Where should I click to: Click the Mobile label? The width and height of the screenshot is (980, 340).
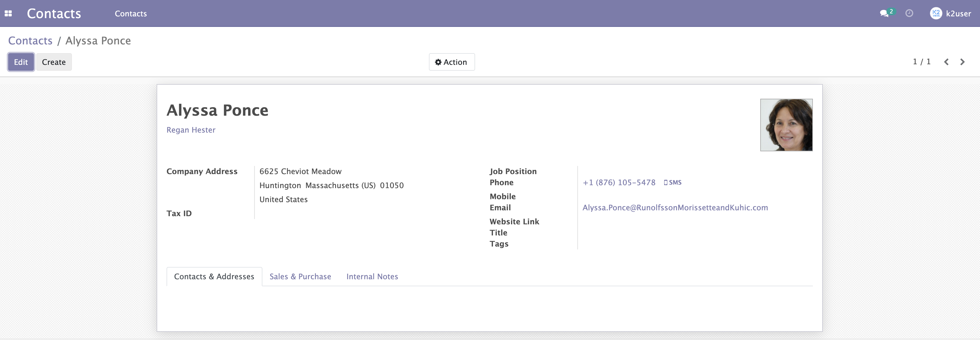point(503,197)
